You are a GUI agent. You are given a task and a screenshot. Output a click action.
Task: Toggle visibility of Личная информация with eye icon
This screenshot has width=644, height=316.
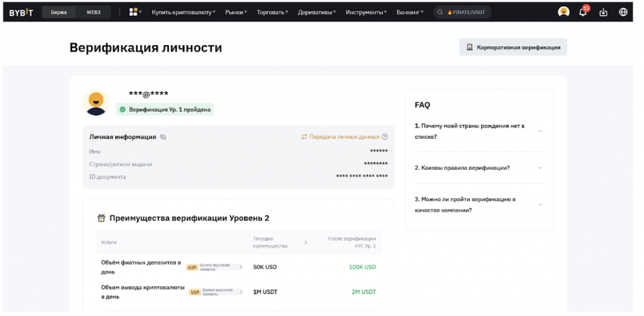(x=164, y=137)
